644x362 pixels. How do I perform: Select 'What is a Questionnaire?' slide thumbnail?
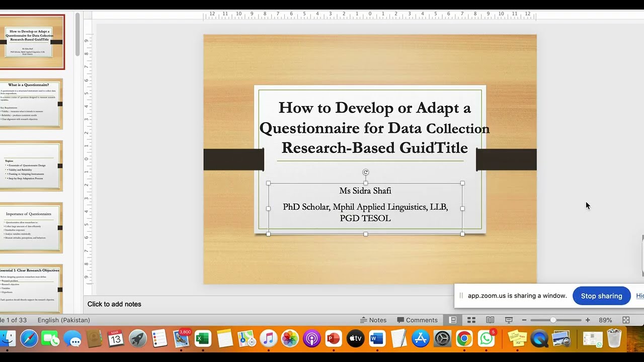tap(31, 104)
